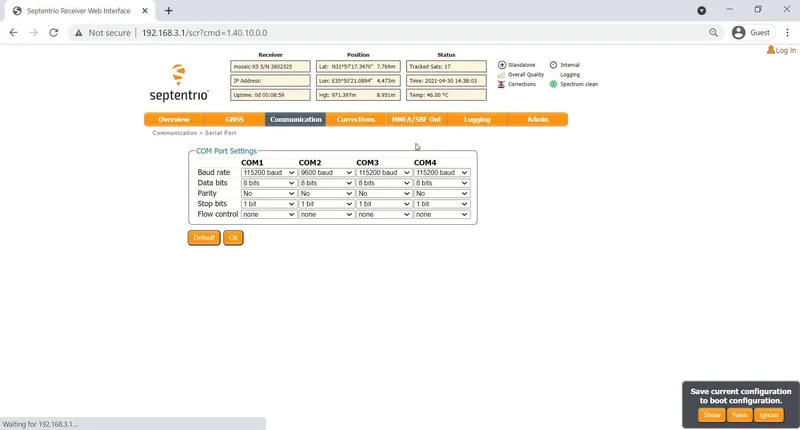Screen dimensions: 800x430
Task: Open COM2 Stop bits dropdown
Action: click(326, 204)
